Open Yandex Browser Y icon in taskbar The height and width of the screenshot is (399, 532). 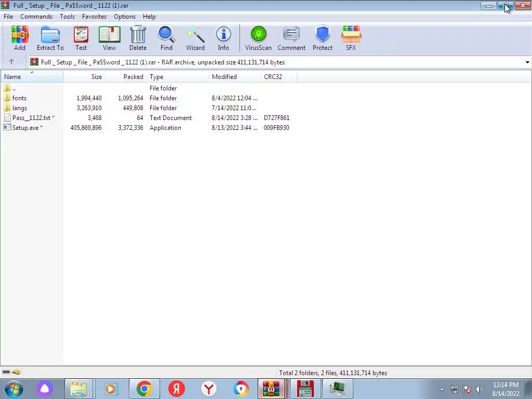pyautogui.click(x=209, y=389)
